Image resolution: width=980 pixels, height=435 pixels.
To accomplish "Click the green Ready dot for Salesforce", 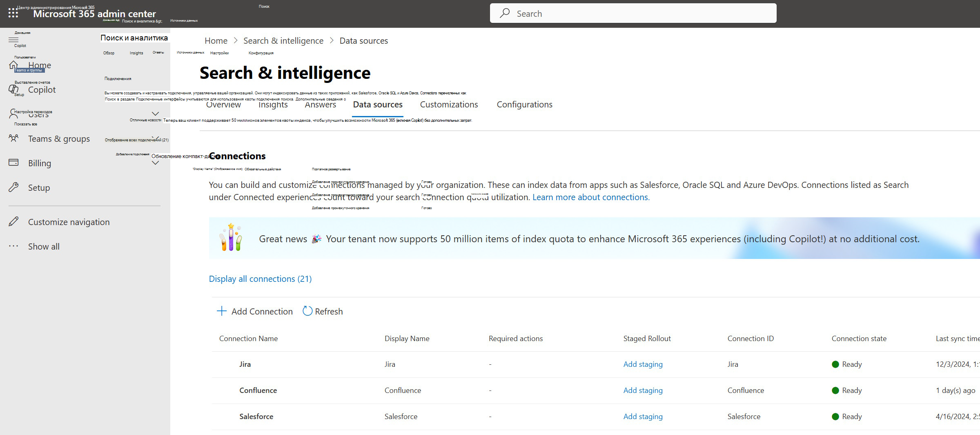I will [835, 417].
